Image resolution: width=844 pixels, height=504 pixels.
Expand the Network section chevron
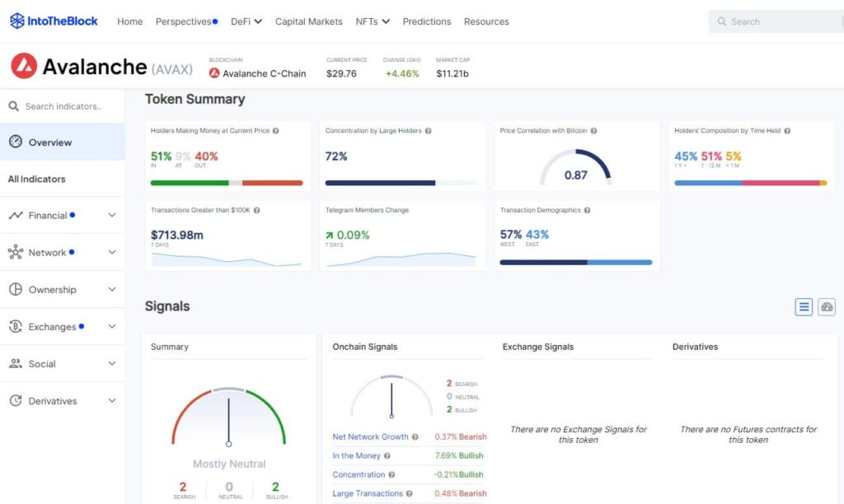point(112,252)
